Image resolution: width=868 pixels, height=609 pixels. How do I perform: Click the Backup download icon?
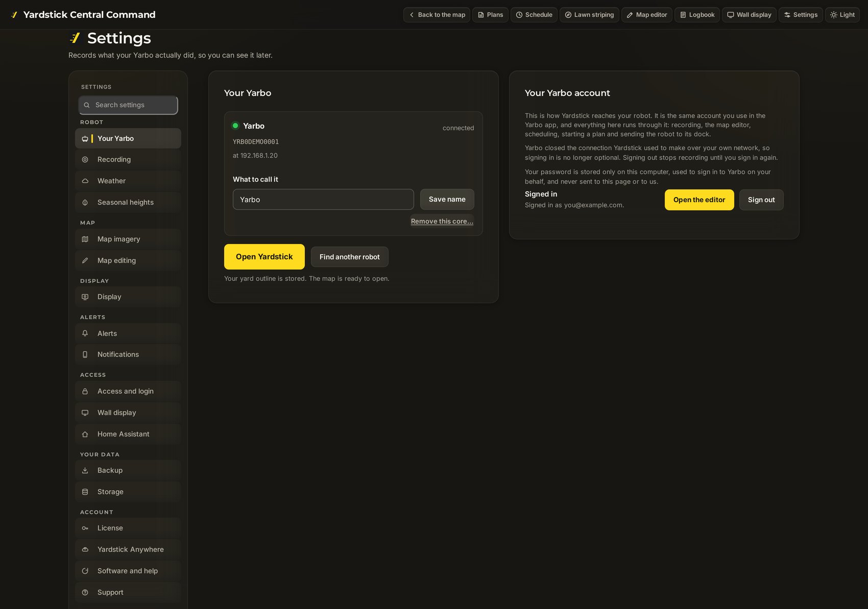[x=85, y=471]
